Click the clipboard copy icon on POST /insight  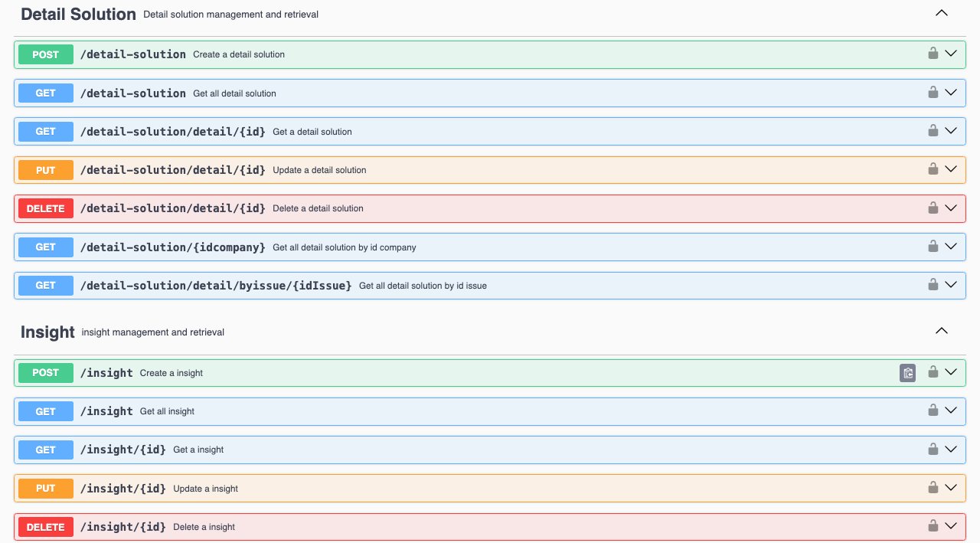coord(907,373)
